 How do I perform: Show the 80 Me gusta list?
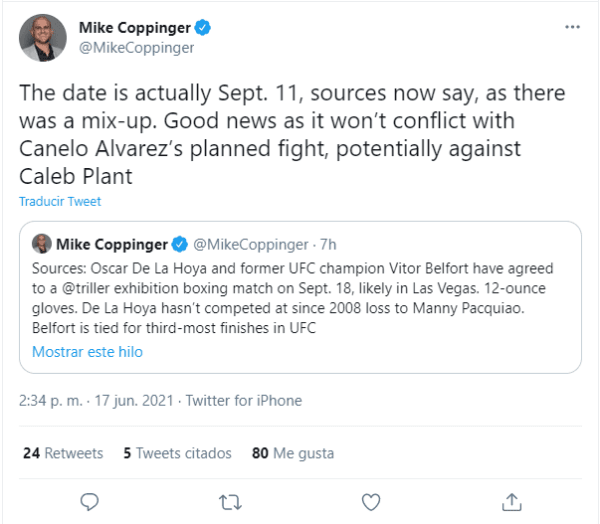click(x=293, y=453)
